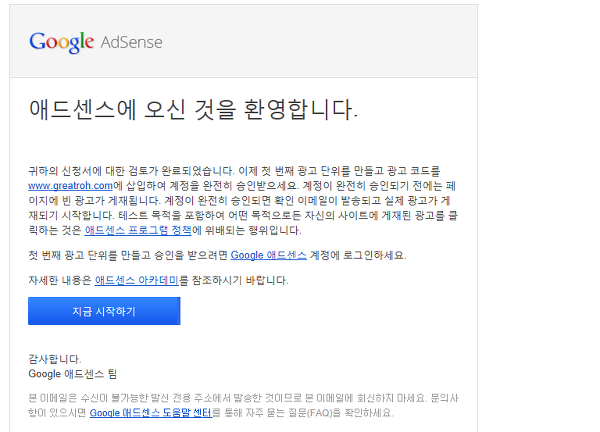The height and width of the screenshot is (432, 600).
Task: Select the heading 애드센스에 오신 것을 환영합니다
Action: point(193,109)
